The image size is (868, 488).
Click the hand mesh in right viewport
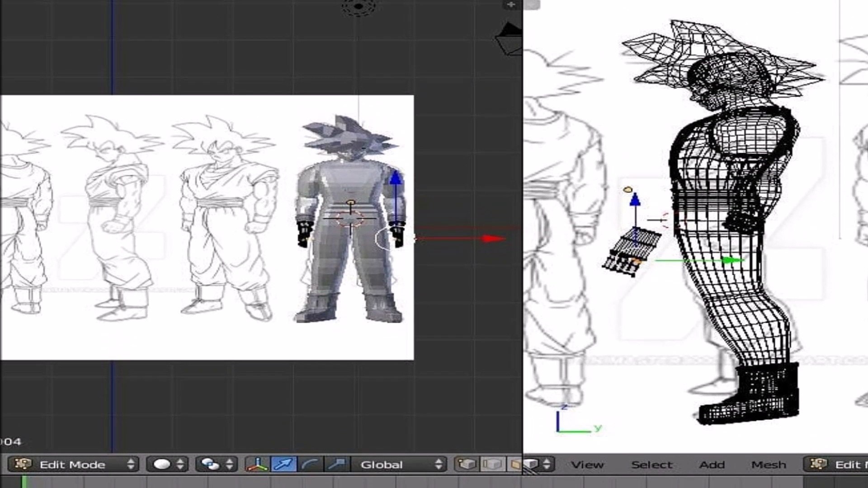(631, 251)
